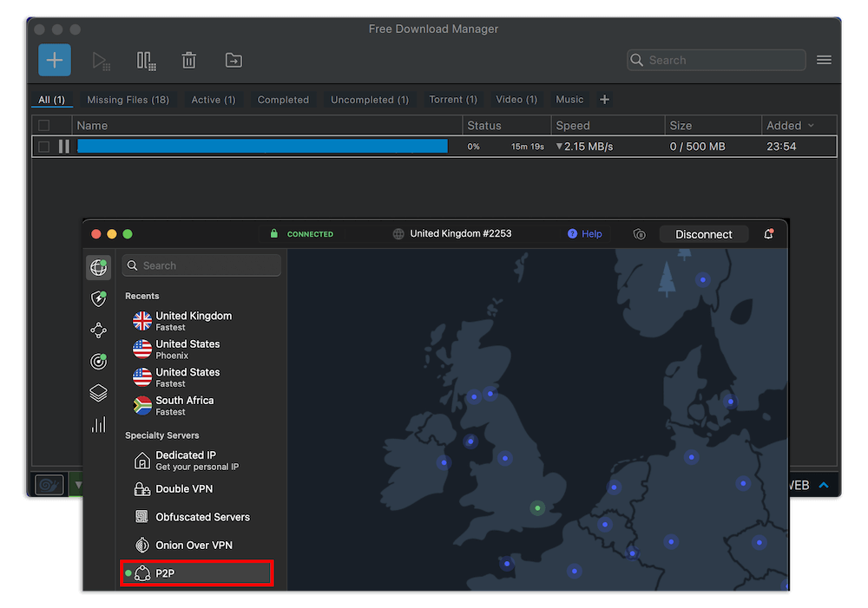Focus the Free Download Manager search field

point(716,60)
